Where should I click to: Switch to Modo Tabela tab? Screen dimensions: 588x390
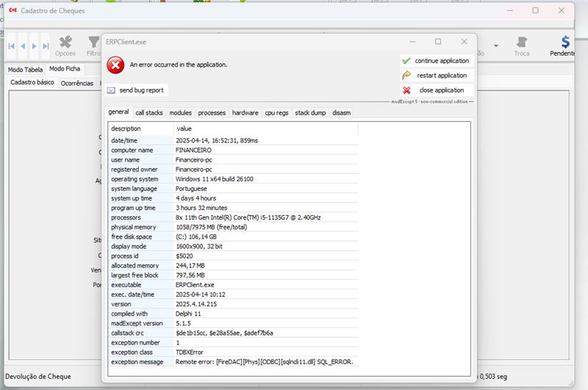(25, 69)
